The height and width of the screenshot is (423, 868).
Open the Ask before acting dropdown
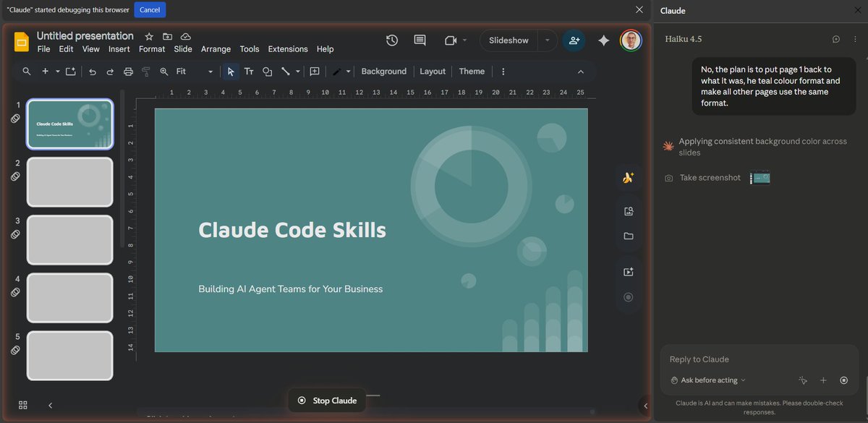pyautogui.click(x=707, y=380)
